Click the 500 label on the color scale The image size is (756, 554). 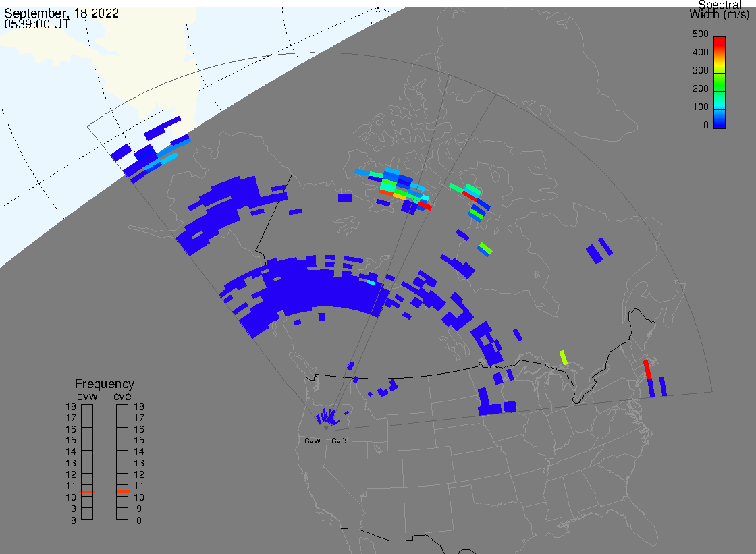[701, 34]
